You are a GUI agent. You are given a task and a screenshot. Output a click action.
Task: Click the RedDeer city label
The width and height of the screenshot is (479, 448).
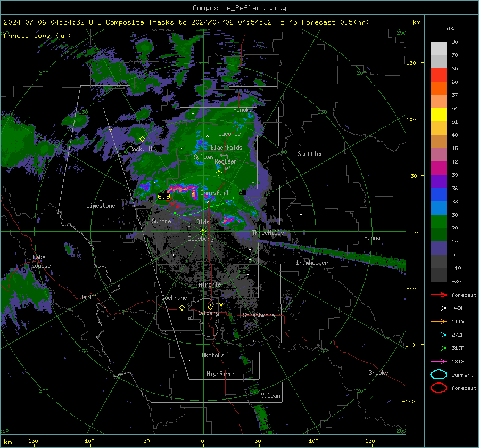pyautogui.click(x=226, y=161)
